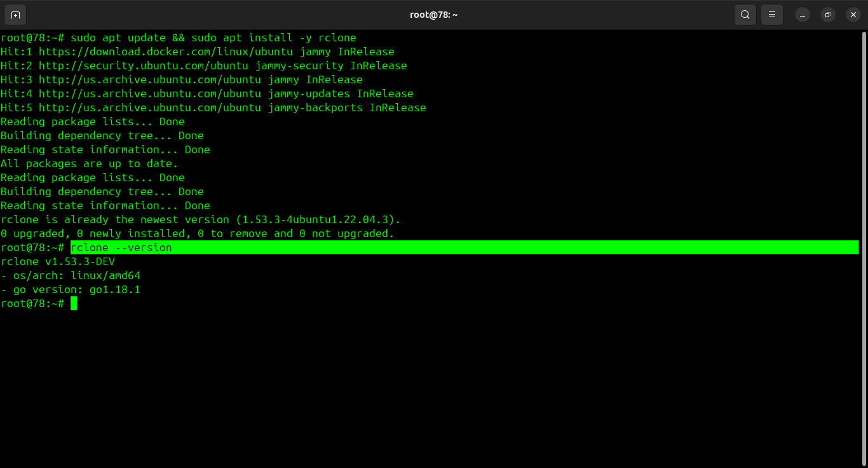
Task: Select the jammy-updates Hit:4 line
Action: click(207, 93)
